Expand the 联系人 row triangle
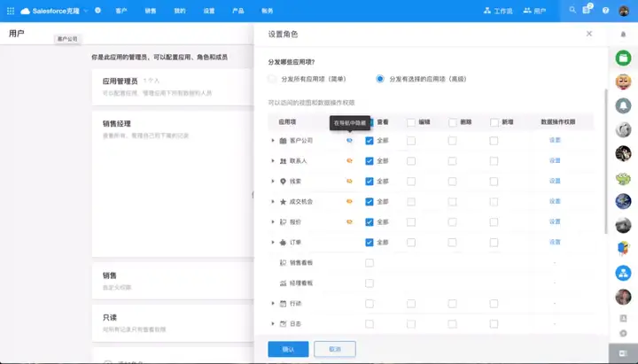Screen dimensions: 638x364 coord(273,160)
